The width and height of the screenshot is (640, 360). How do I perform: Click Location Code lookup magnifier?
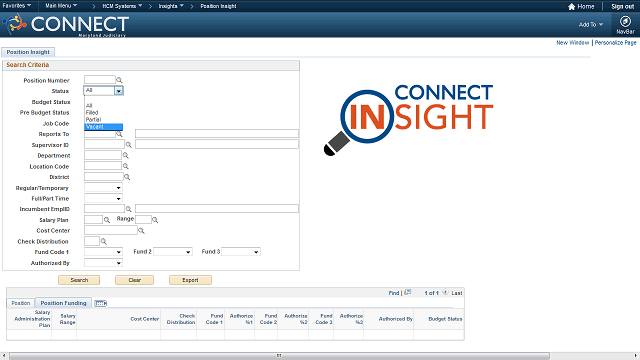pyautogui.click(x=126, y=166)
